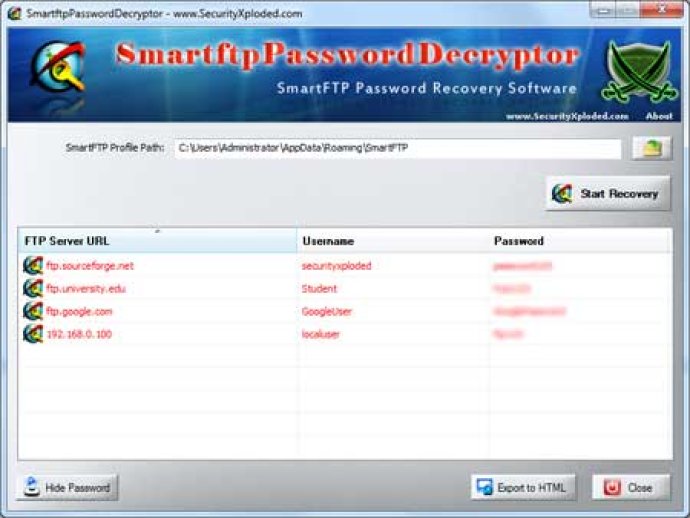The image size is (690, 518).
Task: Open the About link in banner
Action: click(659, 116)
